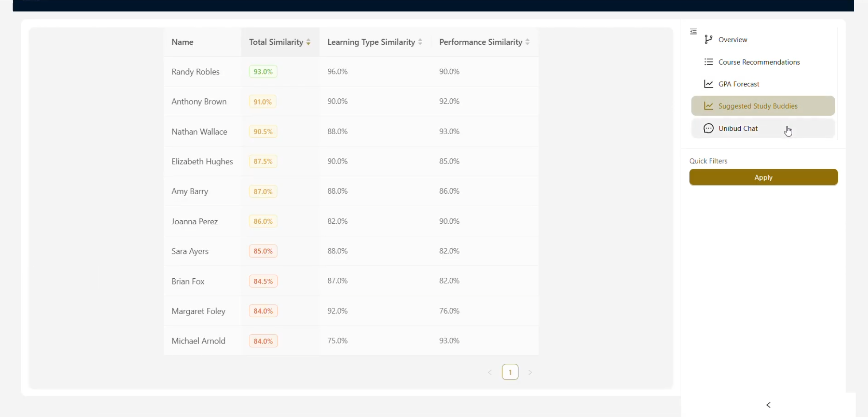Go to previous table page
The height and width of the screenshot is (417, 868).
click(490, 373)
